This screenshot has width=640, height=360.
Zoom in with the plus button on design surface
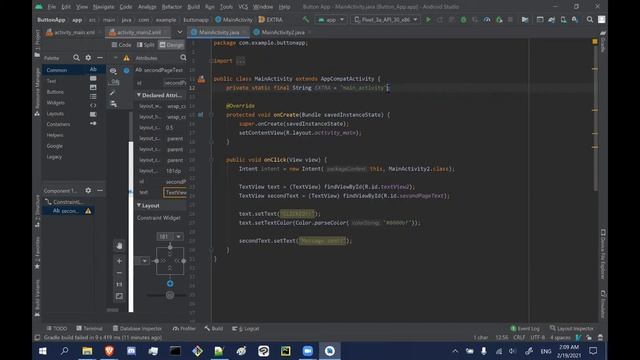(119, 261)
